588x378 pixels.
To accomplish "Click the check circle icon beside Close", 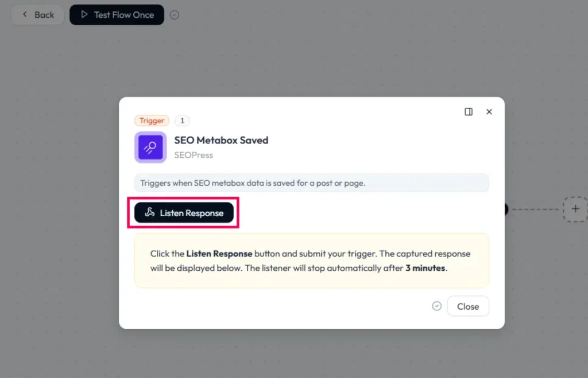I will tap(436, 306).
